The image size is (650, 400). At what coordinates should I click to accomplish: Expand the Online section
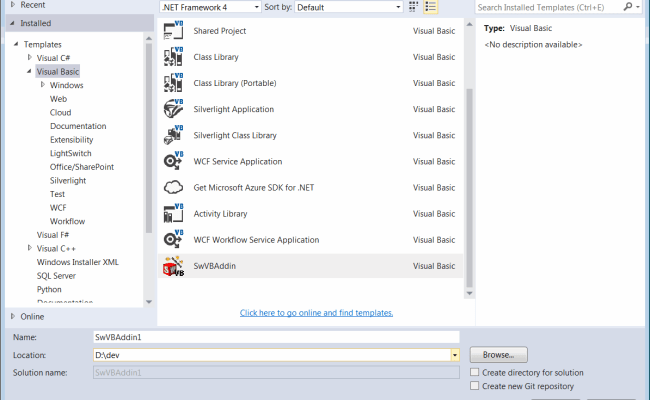click(x=13, y=316)
